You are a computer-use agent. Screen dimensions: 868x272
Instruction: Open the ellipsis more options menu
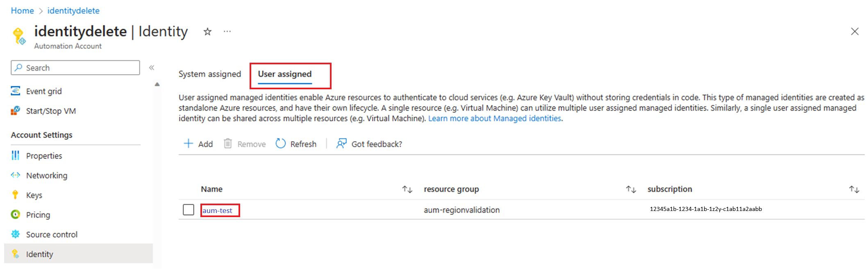tap(227, 32)
